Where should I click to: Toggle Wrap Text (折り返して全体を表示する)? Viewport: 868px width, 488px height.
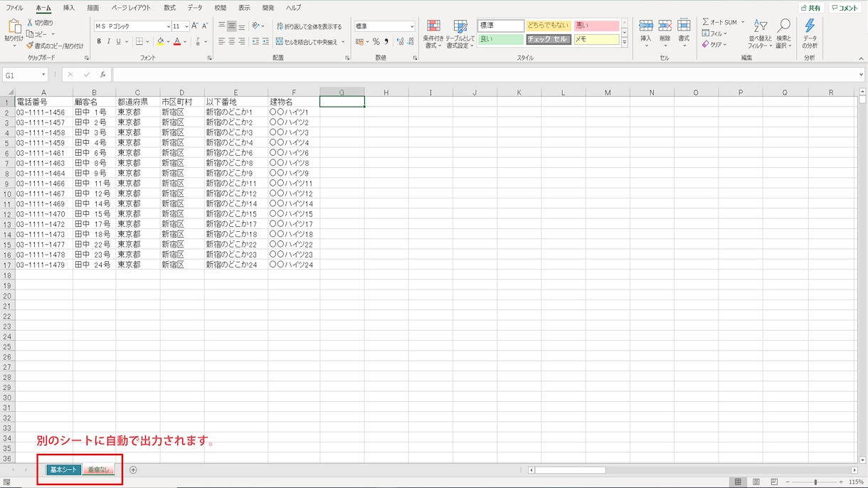[x=309, y=26]
